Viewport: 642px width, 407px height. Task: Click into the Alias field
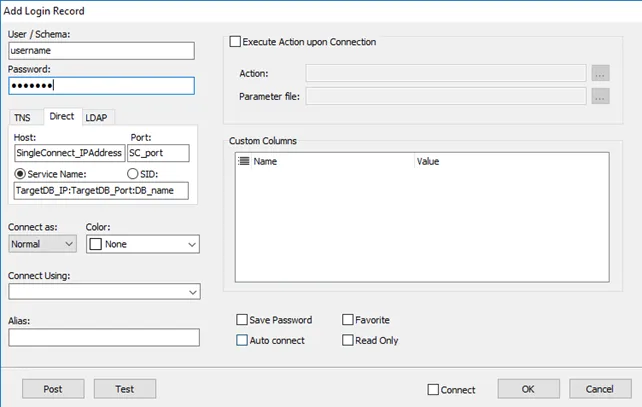[x=104, y=338]
